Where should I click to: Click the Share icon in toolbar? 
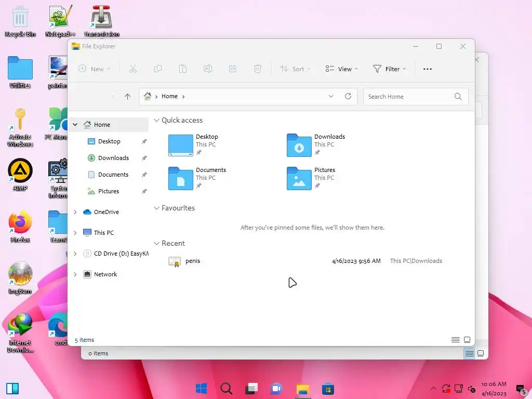pos(233,69)
